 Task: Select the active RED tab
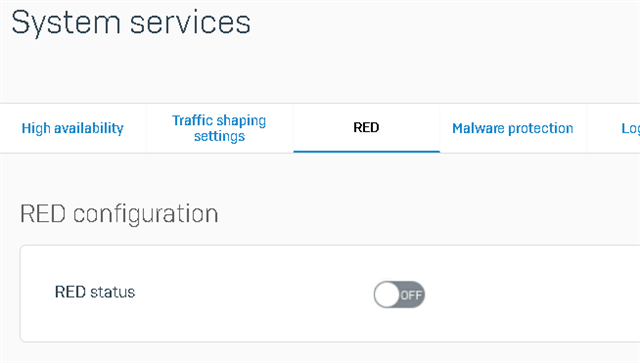click(x=366, y=128)
